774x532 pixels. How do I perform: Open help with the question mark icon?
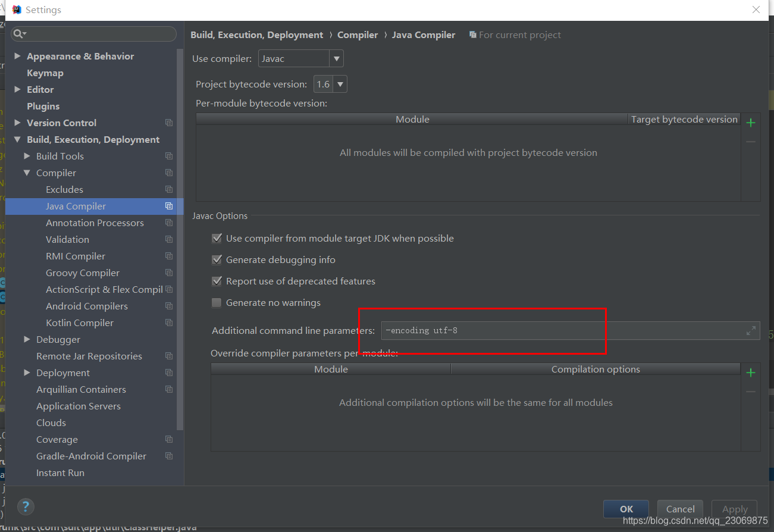click(x=26, y=507)
